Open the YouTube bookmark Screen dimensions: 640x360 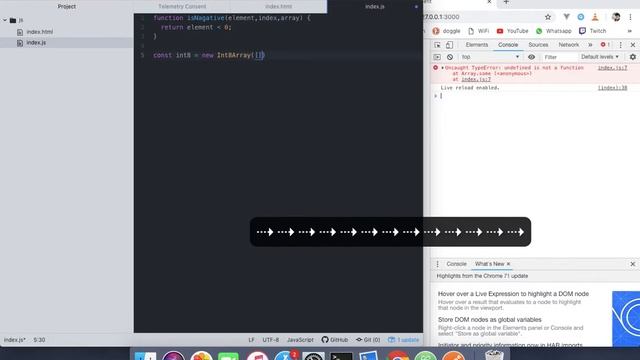(x=512, y=31)
